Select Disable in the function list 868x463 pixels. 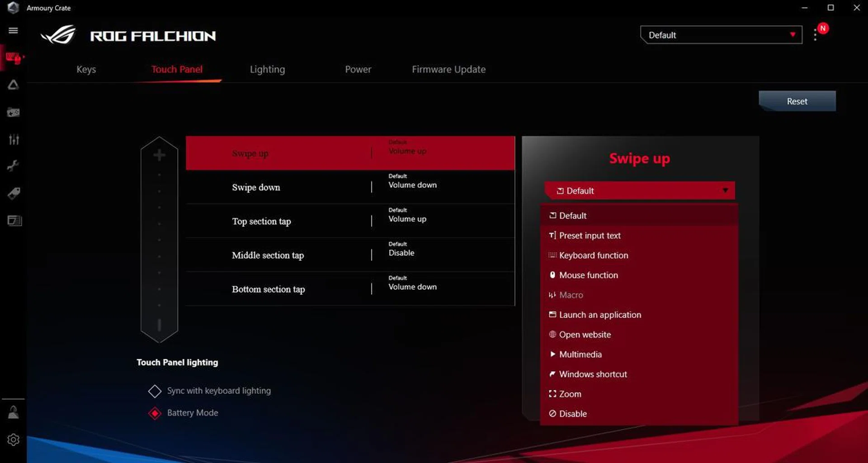(x=572, y=414)
